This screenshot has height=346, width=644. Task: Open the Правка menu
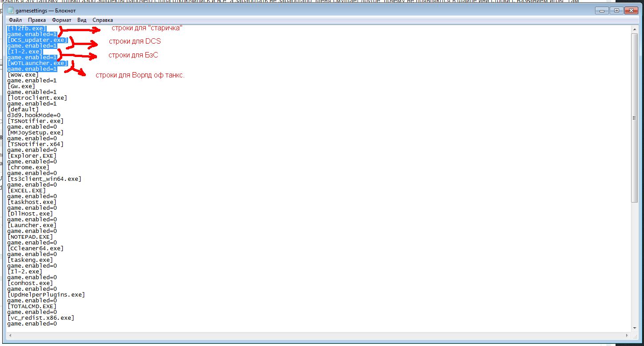pyautogui.click(x=36, y=20)
